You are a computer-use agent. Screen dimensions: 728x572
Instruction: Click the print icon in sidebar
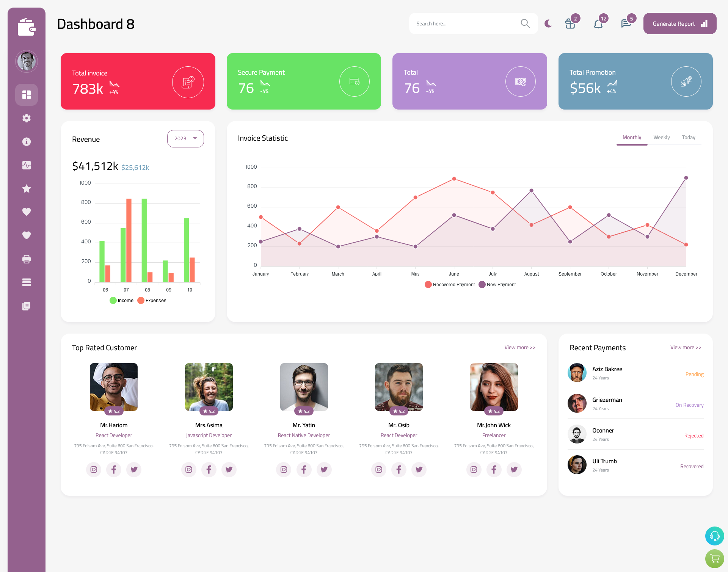coord(26,258)
